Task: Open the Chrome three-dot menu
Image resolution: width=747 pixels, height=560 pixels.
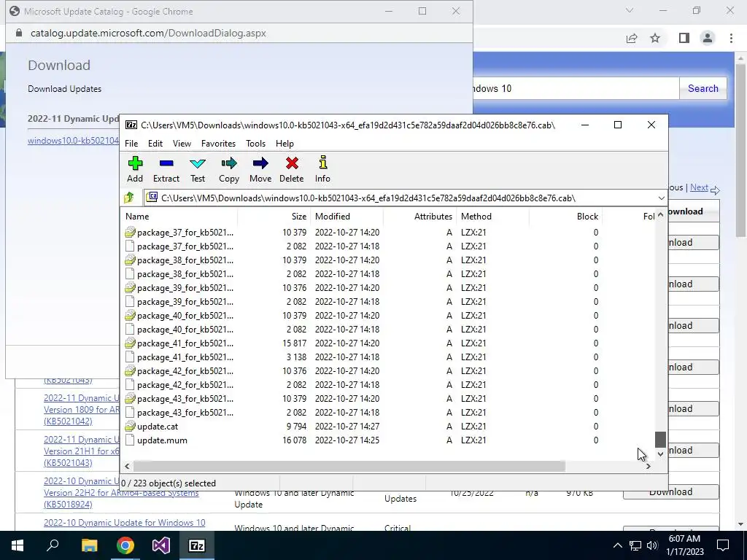Action: click(731, 38)
